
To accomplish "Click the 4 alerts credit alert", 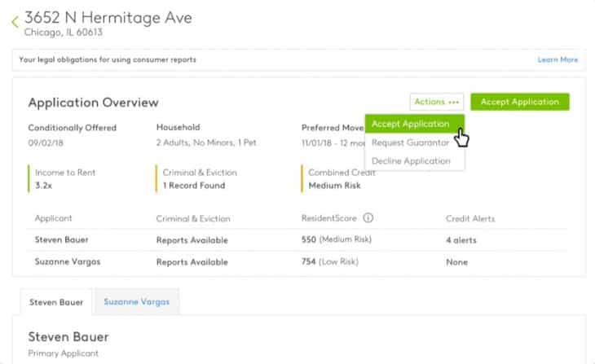I will 461,240.
